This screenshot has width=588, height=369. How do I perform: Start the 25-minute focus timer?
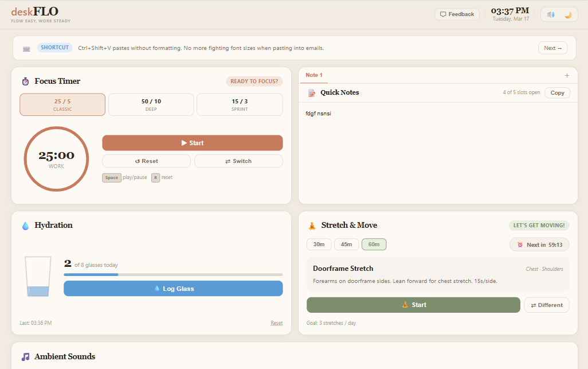pyautogui.click(x=192, y=143)
